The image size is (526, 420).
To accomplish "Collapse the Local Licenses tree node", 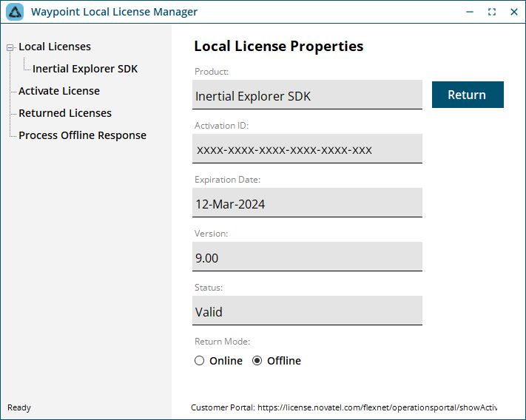I will 10,47.
